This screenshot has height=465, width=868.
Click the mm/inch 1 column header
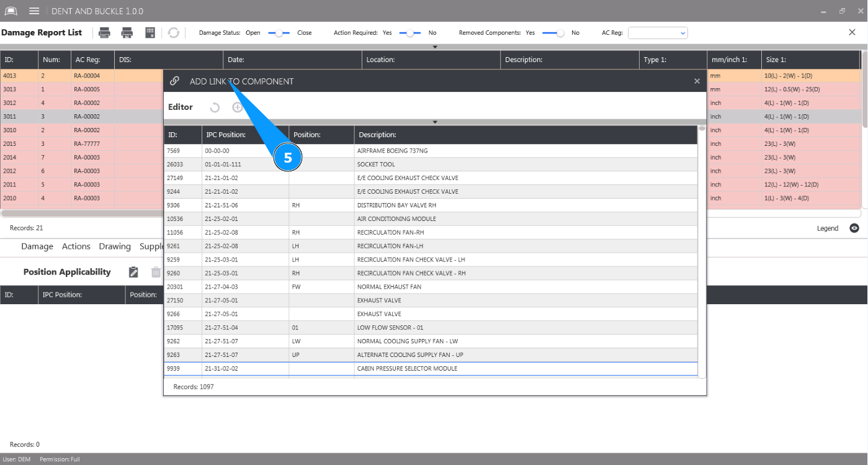[x=734, y=60]
